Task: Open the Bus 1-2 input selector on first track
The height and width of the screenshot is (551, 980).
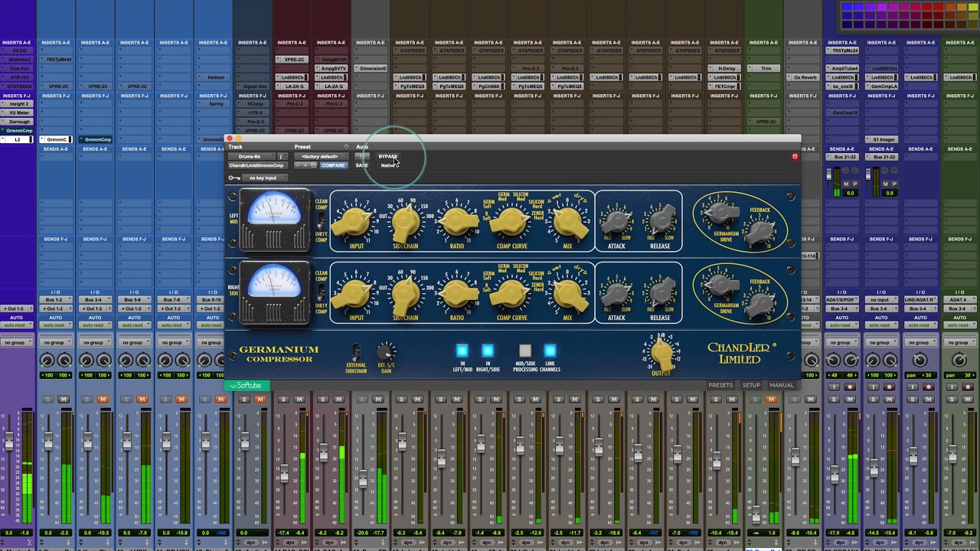Action: coord(55,300)
